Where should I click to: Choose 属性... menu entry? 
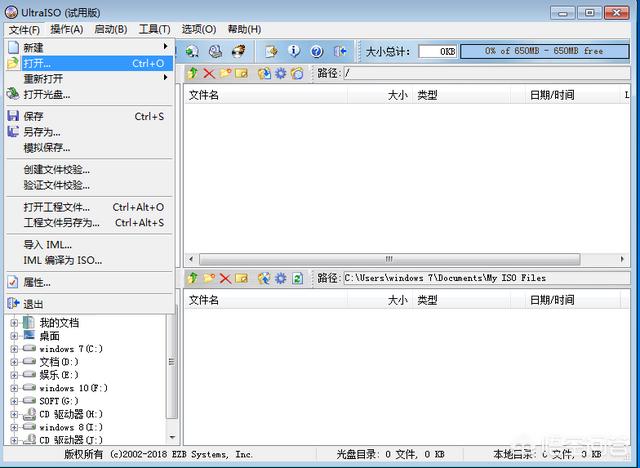pyautogui.click(x=89, y=282)
